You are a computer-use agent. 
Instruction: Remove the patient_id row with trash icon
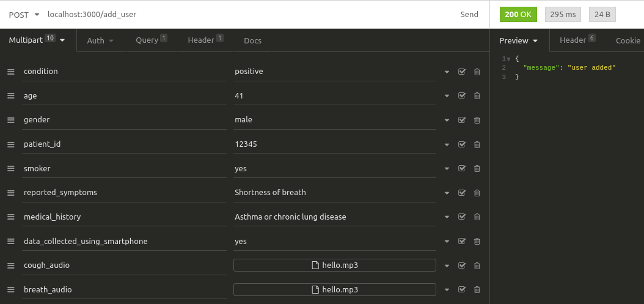coord(477,144)
